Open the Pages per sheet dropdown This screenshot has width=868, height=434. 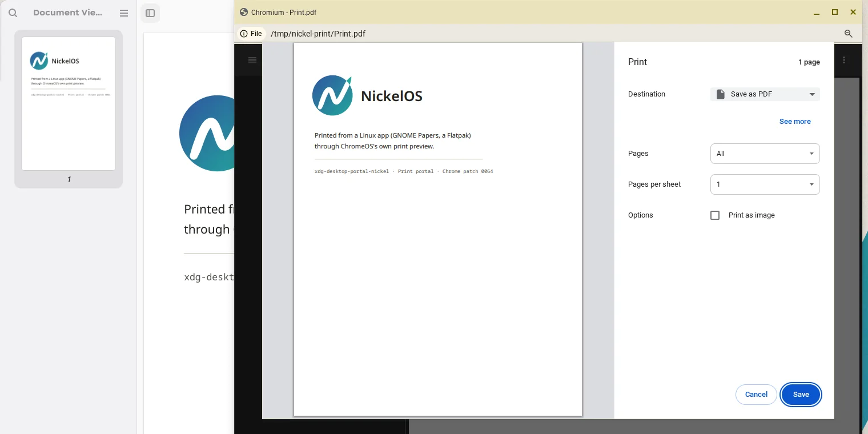[765, 184]
